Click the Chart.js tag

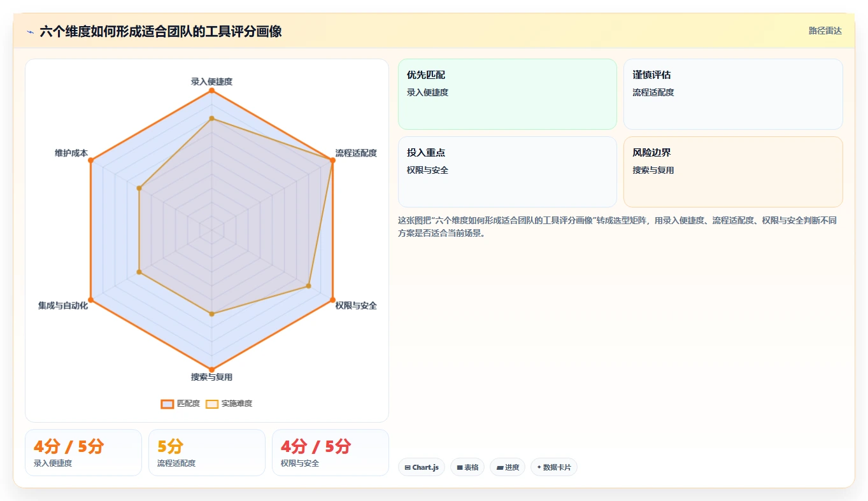click(422, 467)
